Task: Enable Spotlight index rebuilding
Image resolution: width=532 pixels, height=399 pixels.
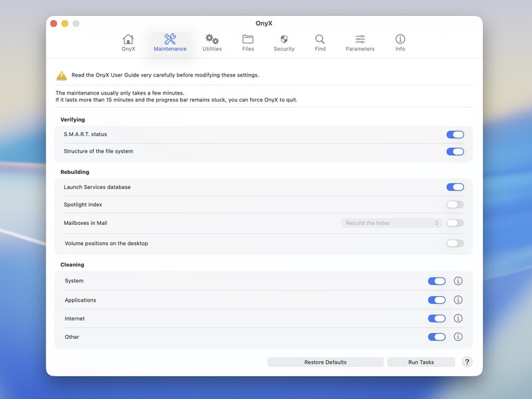Action: (x=455, y=204)
